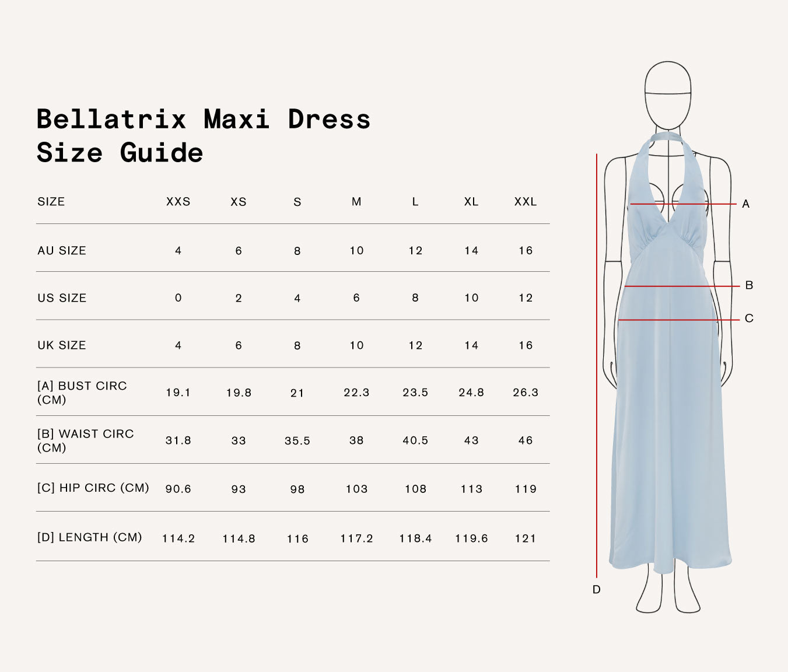Image resolution: width=788 pixels, height=672 pixels.
Task: Click the red vertical length line
Action: (596, 367)
